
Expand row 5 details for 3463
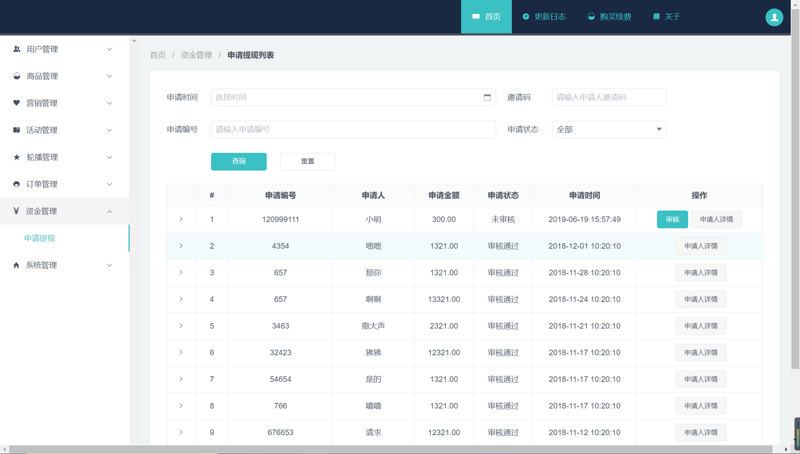[181, 325]
